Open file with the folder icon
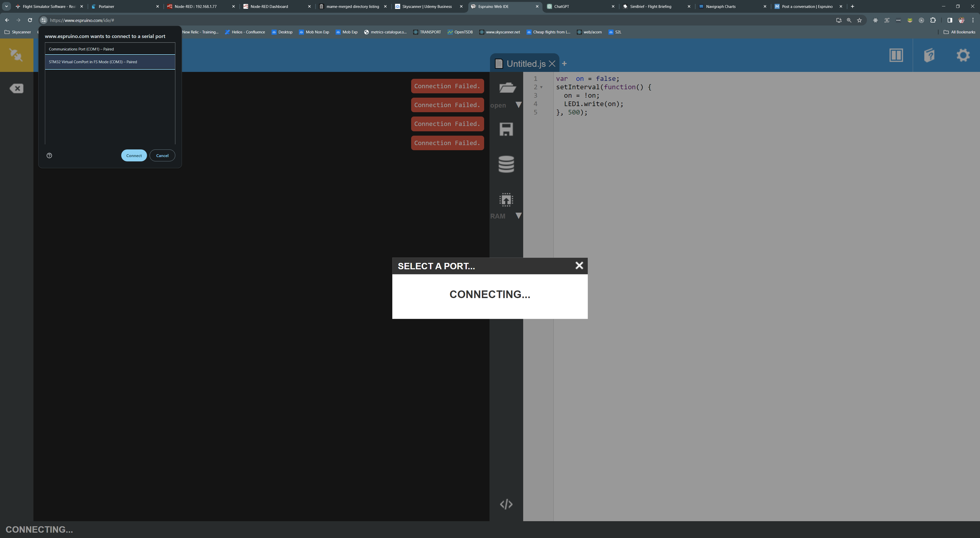The width and height of the screenshot is (980, 538). 507,87
